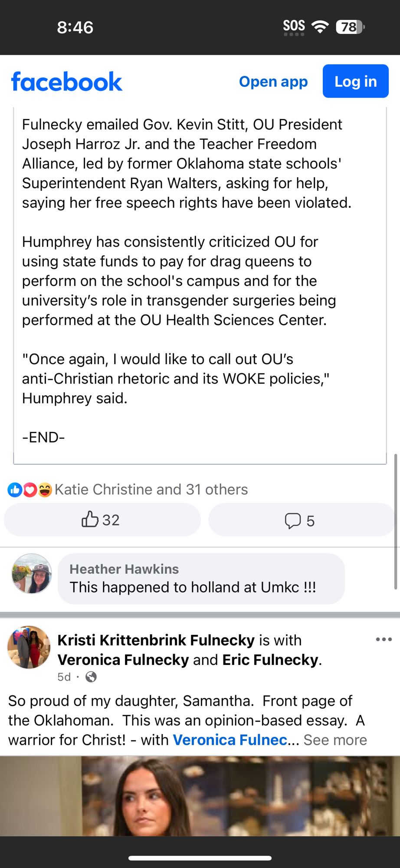The image size is (400, 868).
Task: Click the globe public-privacy icon
Action: click(x=91, y=677)
